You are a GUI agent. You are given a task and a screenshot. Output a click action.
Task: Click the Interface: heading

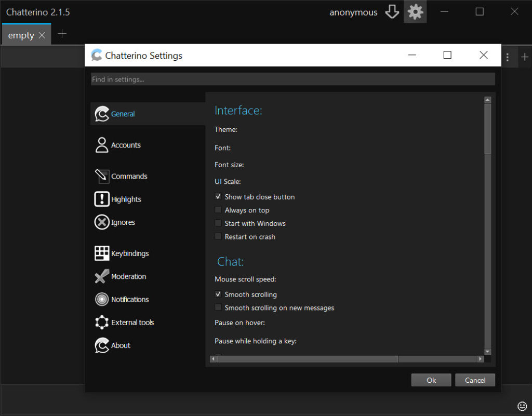[x=238, y=111]
